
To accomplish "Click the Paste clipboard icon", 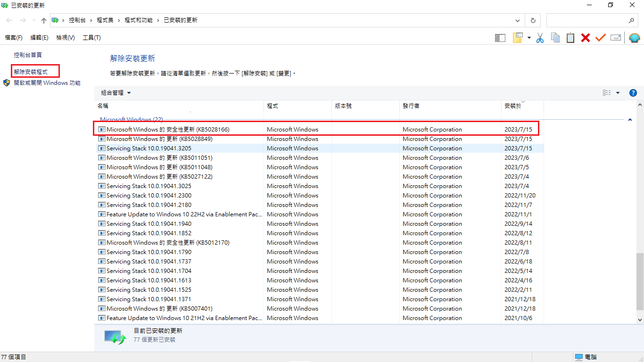I will [570, 38].
